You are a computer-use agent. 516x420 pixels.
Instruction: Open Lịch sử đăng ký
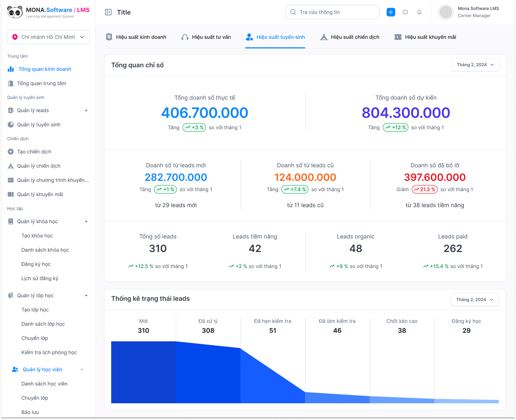tap(40, 278)
